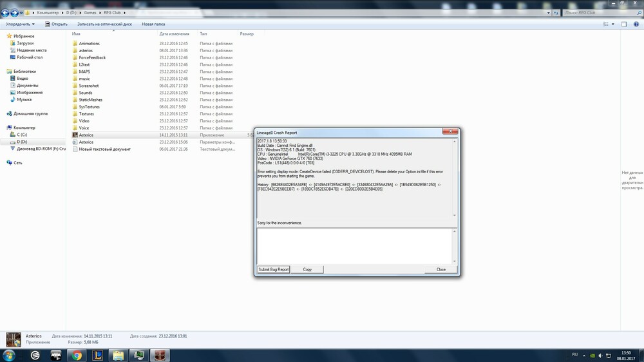Click Открыть in the toolbar
Screen dimensions: 644x362
56,24
